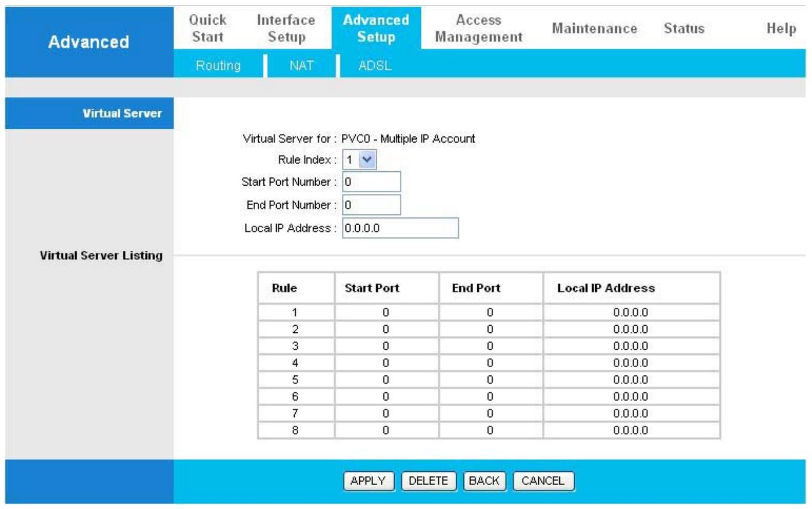This screenshot has width=812, height=509.
Task: Select rule 6 in the listing
Action: [x=489, y=396]
